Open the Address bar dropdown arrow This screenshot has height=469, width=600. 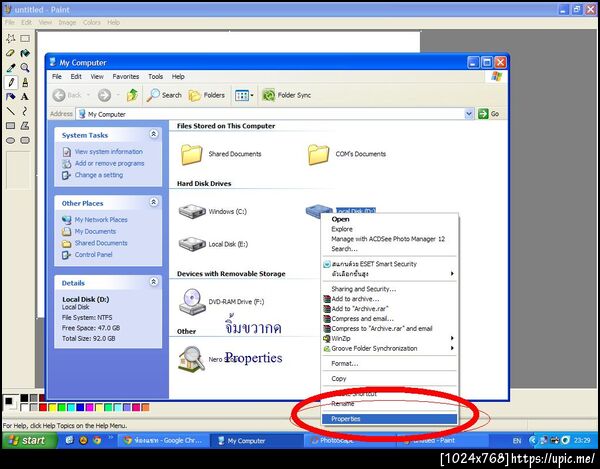pyautogui.click(x=469, y=114)
